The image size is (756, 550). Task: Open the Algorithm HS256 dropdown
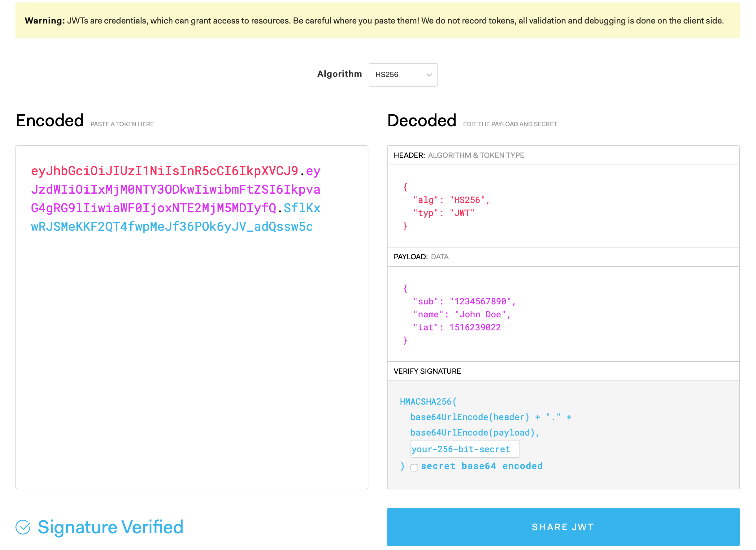(403, 75)
